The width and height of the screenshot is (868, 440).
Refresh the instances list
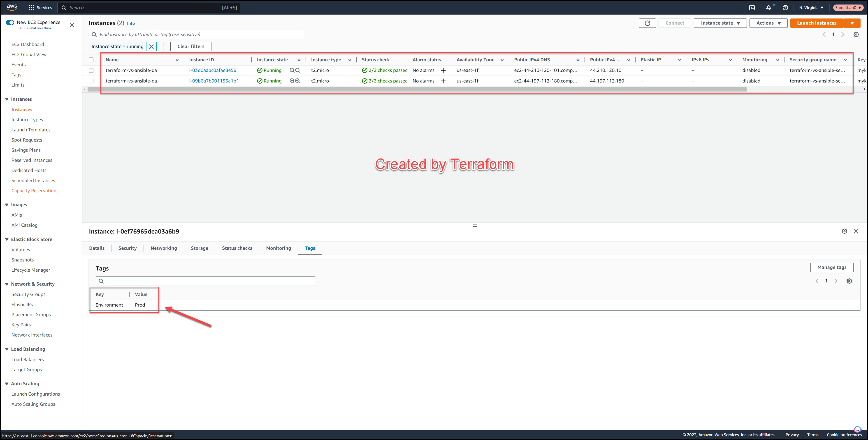coord(647,23)
